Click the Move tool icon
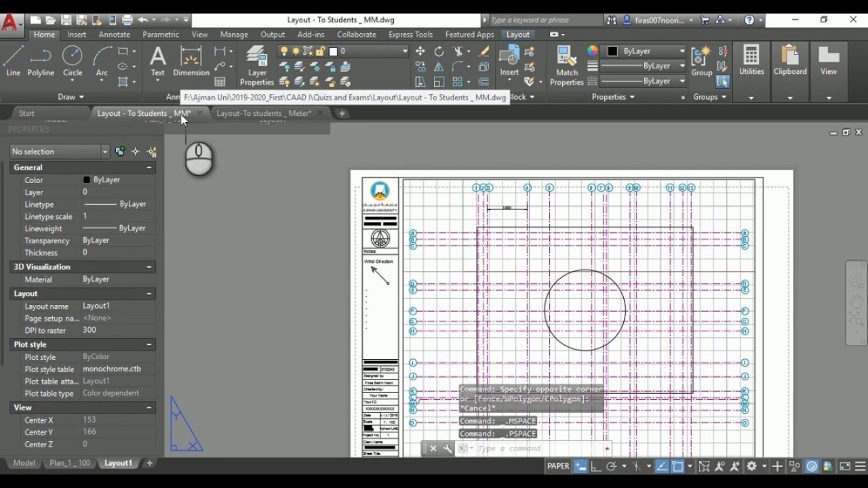Viewport: 868px width, 488px height. (x=420, y=52)
